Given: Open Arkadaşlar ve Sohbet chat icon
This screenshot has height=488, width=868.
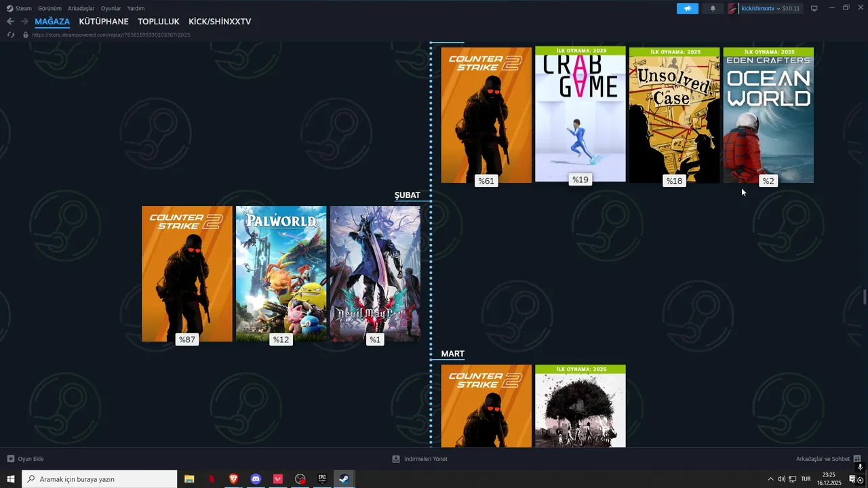Looking at the screenshot, I should pos(857,459).
